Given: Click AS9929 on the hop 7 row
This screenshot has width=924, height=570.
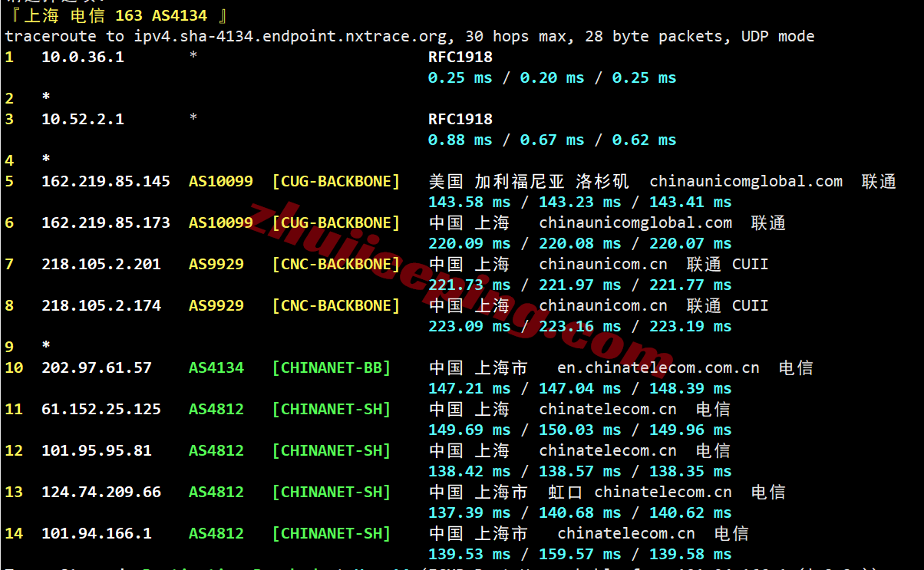Looking at the screenshot, I should point(216,264).
